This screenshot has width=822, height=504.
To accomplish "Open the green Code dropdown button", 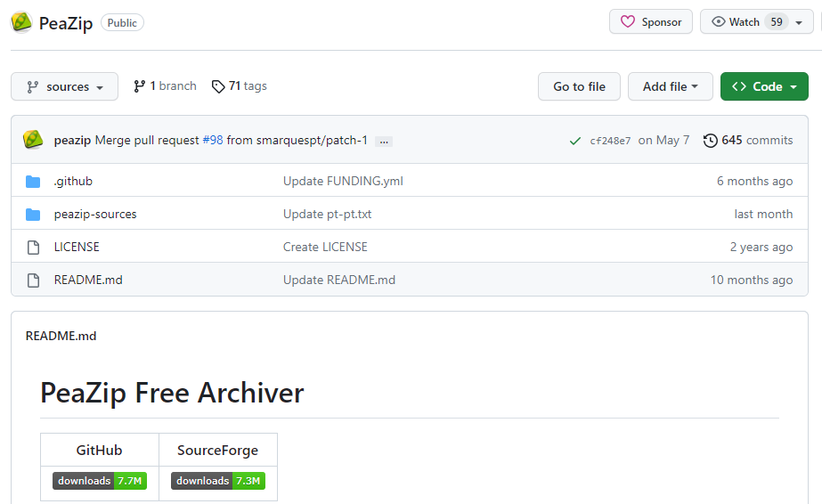I will click(764, 86).
